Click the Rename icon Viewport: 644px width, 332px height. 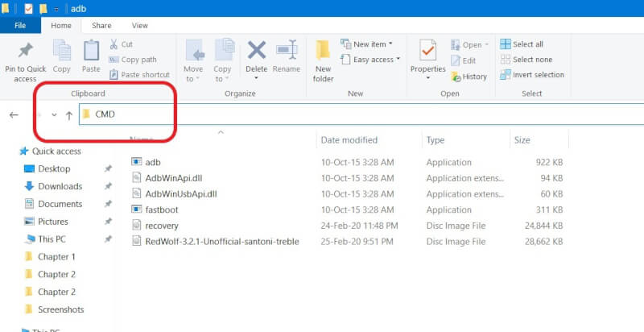coord(287,51)
